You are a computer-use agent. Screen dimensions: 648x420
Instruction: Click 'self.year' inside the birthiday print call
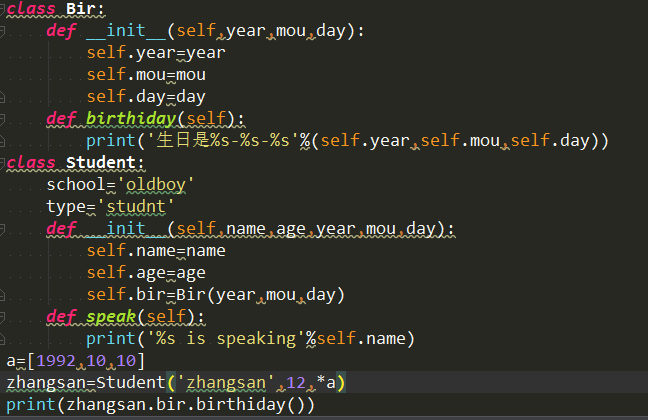(x=365, y=141)
